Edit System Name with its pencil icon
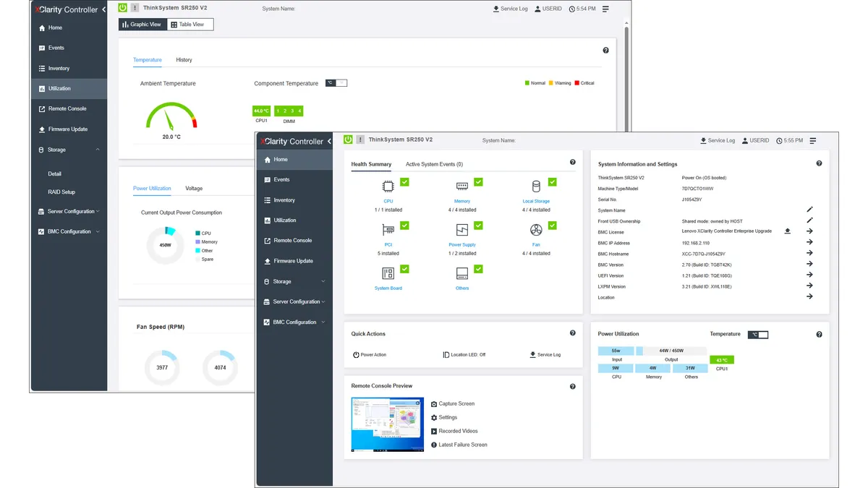 (x=809, y=209)
